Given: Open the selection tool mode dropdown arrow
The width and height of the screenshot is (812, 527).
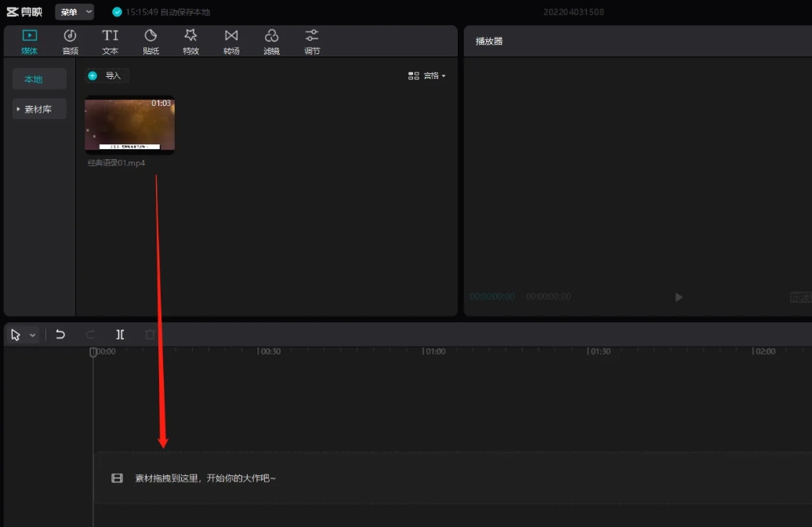Looking at the screenshot, I should [x=33, y=335].
